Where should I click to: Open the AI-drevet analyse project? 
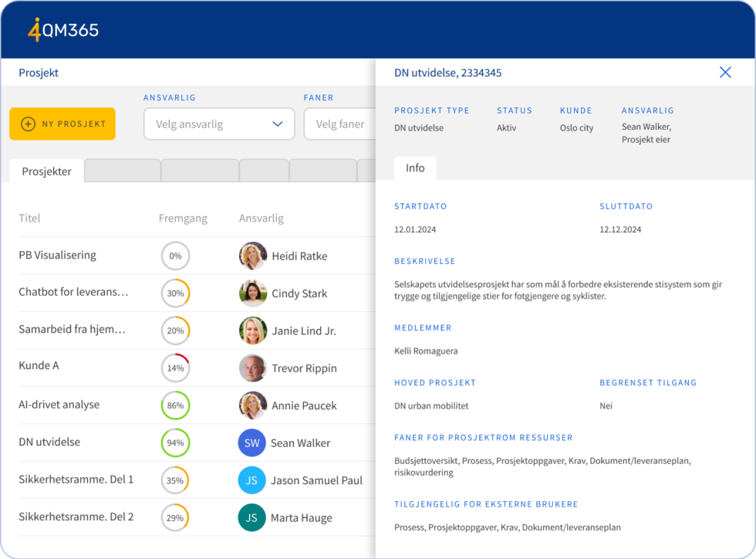coord(59,405)
